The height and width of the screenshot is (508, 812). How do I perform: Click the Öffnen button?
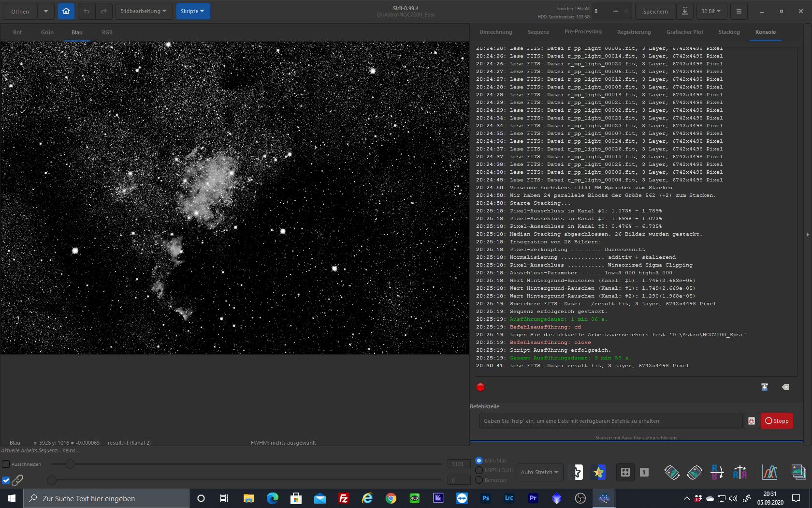(x=20, y=11)
